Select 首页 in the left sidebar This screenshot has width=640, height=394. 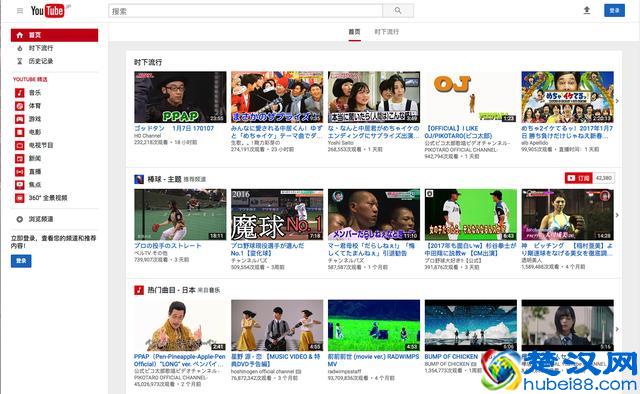pos(54,35)
